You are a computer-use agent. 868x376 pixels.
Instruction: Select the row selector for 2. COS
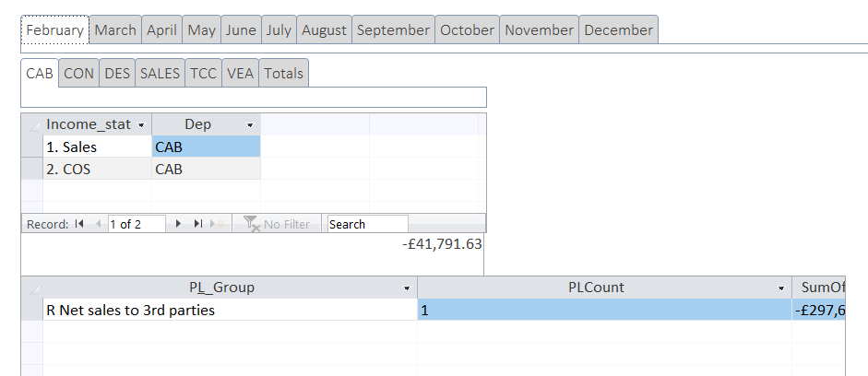31,170
